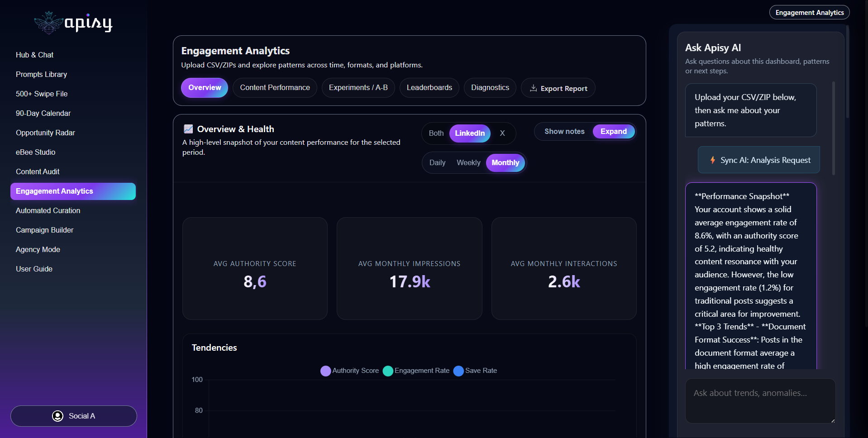Open the Experiments / A-B tab

pyautogui.click(x=358, y=87)
